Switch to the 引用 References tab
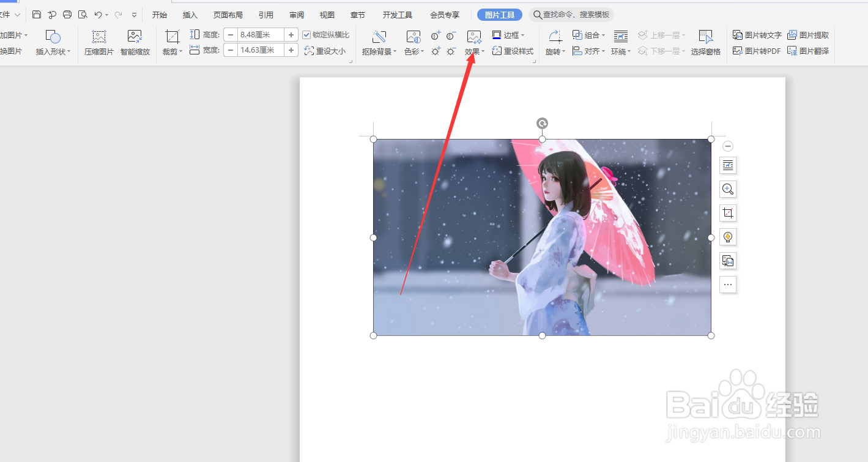Screen dimensions: 868x462 (266, 15)
